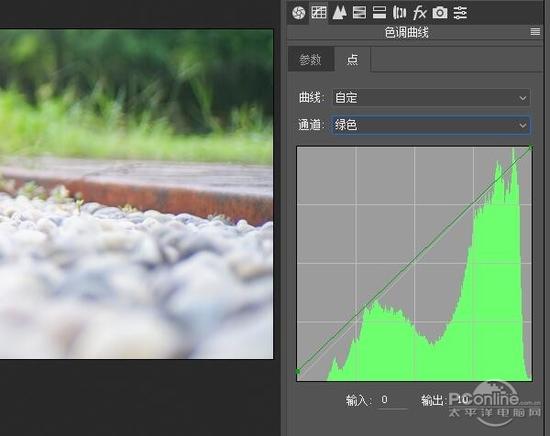Expand the 曲线 自定 dropdown
550x436 pixels.
pyautogui.click(x=431, y=98)
